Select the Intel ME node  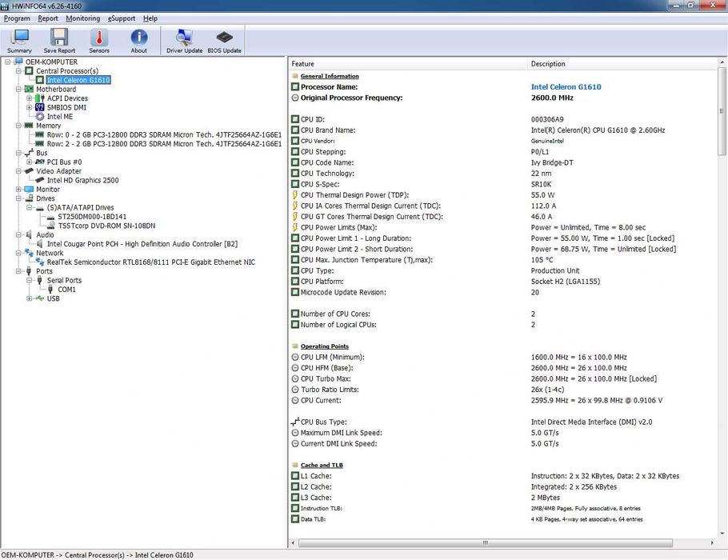[60, 117]
